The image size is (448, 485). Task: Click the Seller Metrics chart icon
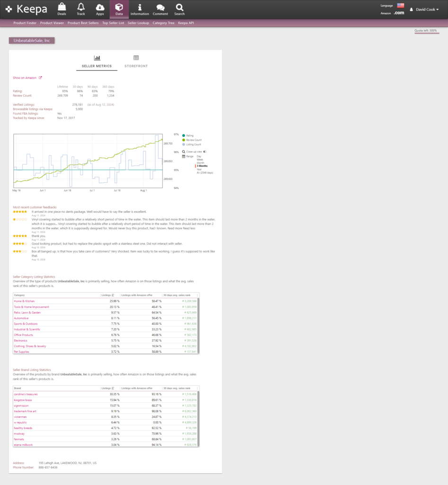(x=97, y=58)
